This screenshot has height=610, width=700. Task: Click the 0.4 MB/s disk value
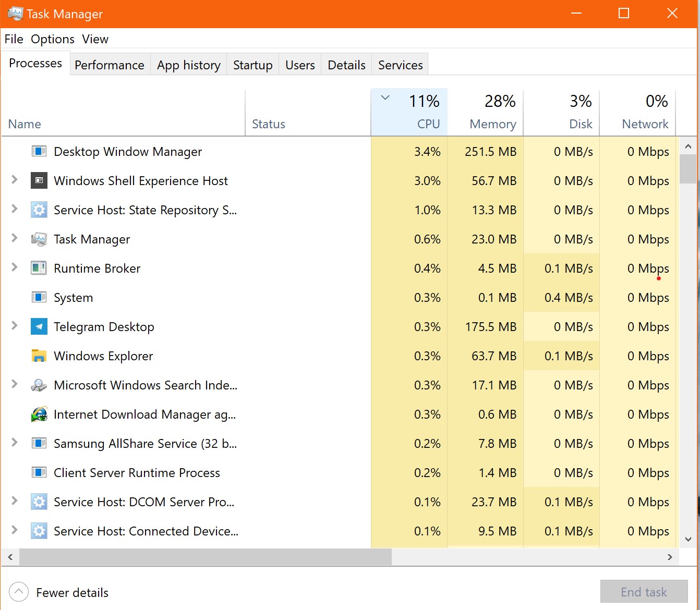click(x=569, y=298)
